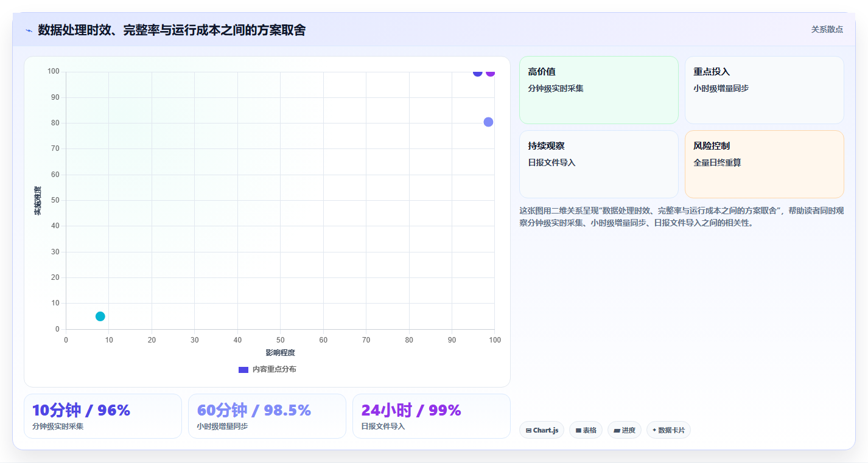Screen dimensions: 868x463
Task: Click the description paragraph starting with 这张图用二维关系呈现
Action: tap(681, 217)
